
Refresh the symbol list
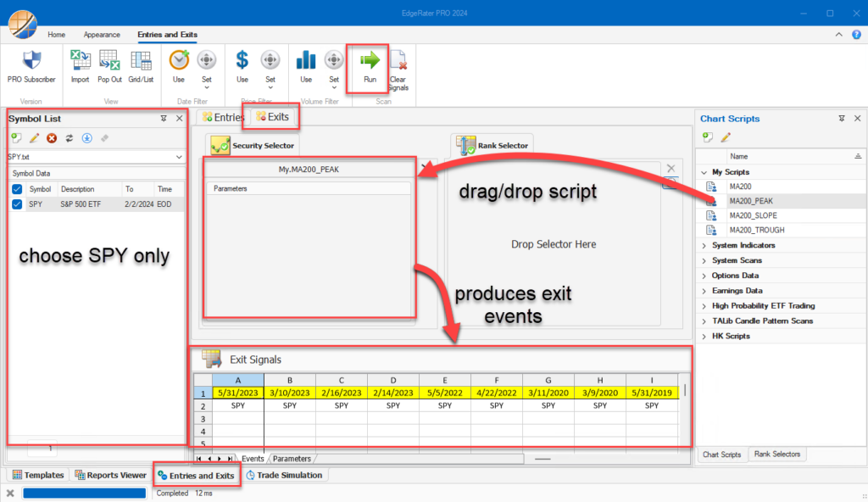click(x=70, y=138)
